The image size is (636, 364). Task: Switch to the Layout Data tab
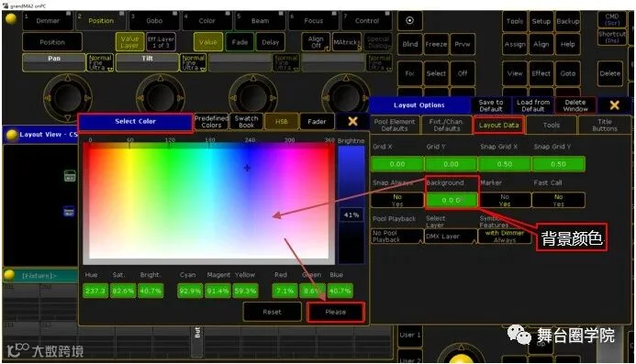click(x=498, y=126)
